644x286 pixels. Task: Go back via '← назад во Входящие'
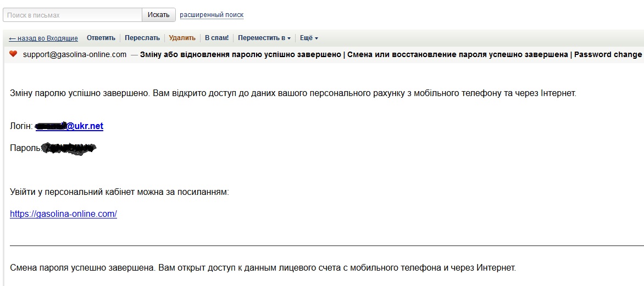click(43, 38)
